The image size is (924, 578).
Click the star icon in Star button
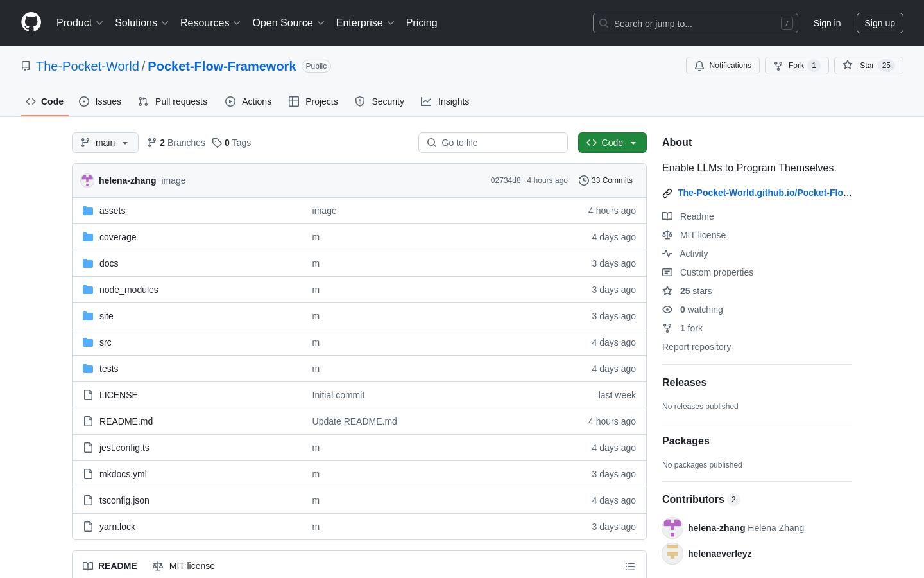(848, 65)
